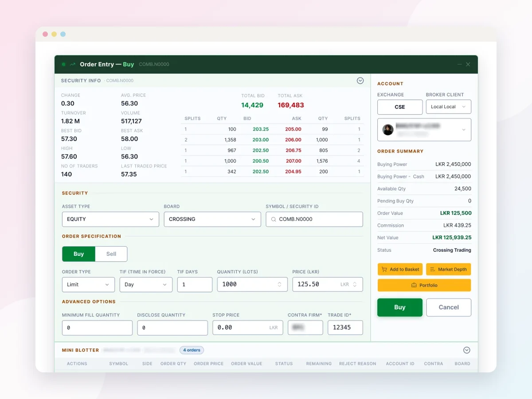The width and height of the screenshot is (532, 399).
Task: Click the TIF Days input field
Action: coord(195,285)
